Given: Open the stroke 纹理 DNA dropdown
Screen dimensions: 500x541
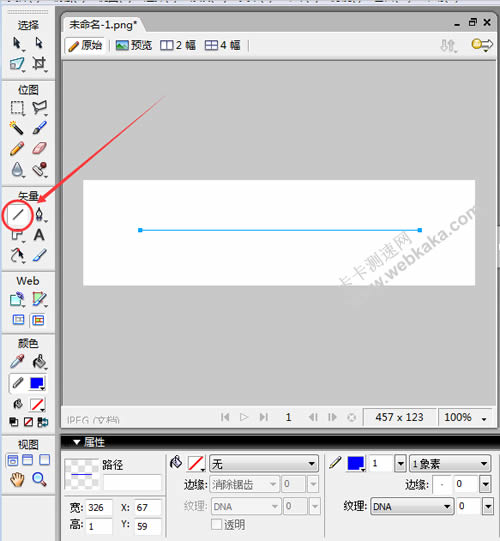Looking at the screenshot, I should (412, 506).
